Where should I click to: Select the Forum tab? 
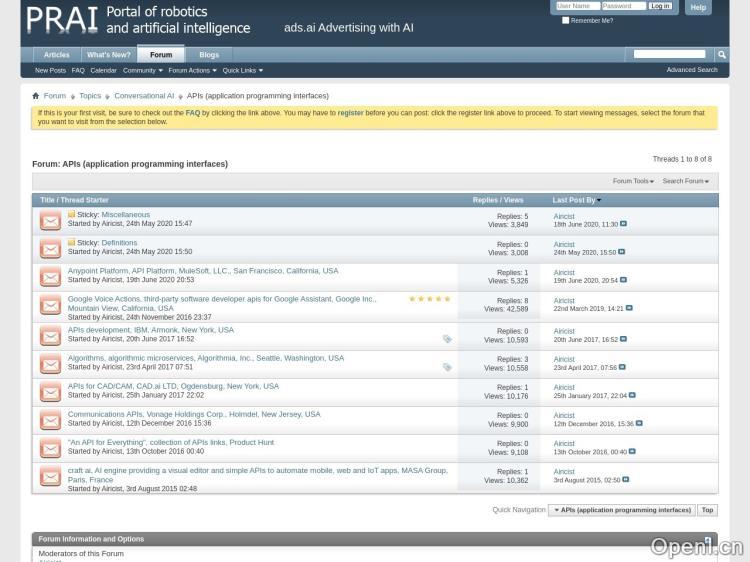[x=161, y=55]
